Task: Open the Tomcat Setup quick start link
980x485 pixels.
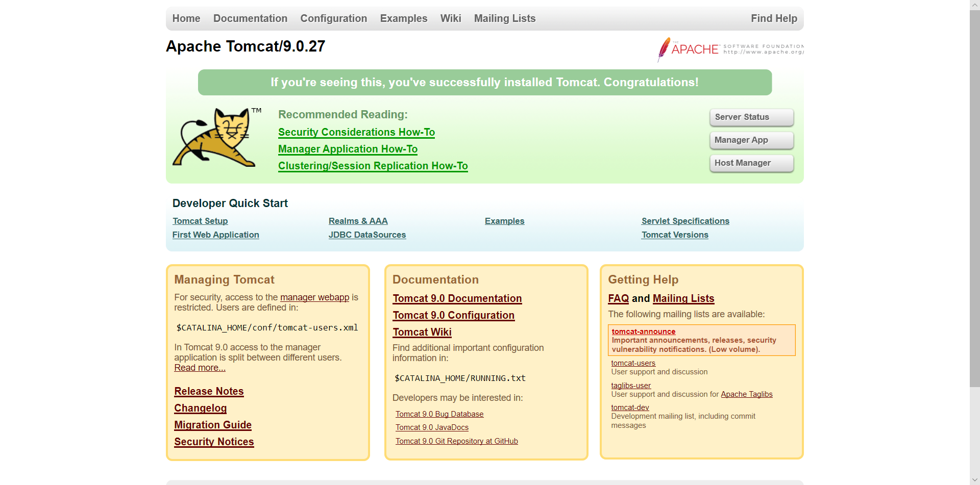Action: [200, 221]
